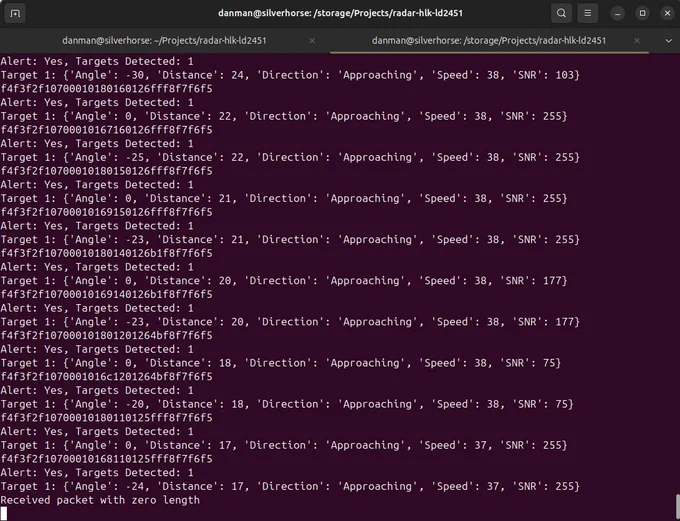The image size is (680, 521).
Task: Expand the tab list dropdown arrow
Action: 668,40
